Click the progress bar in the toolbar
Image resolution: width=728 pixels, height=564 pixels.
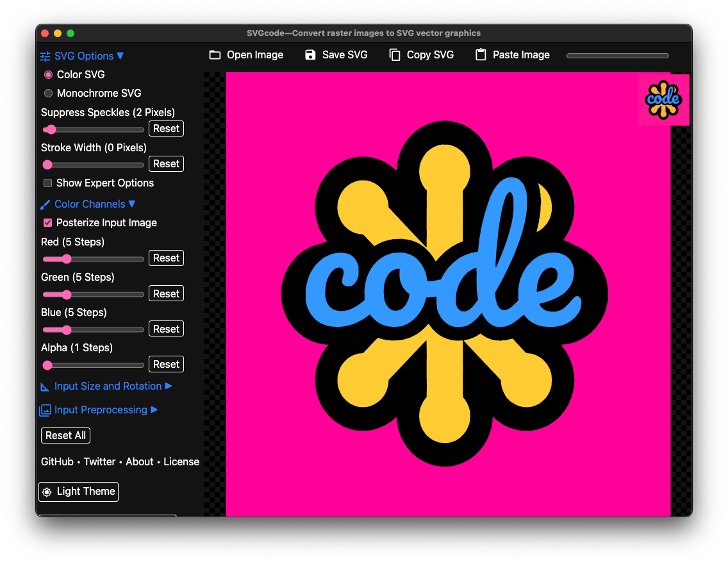pos(618,56)
